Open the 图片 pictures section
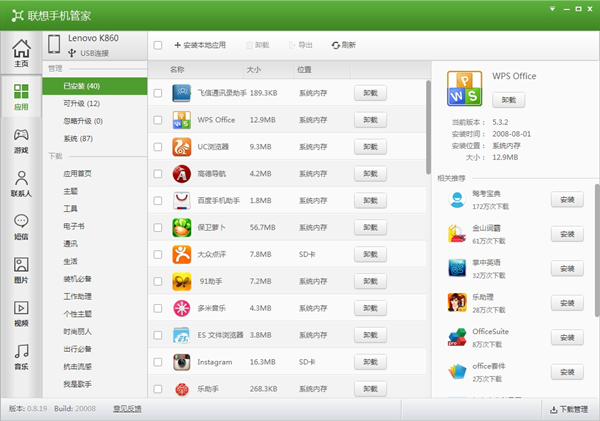Image resolution: width=600 pixels, height=421 pixels. click(x=21, y=270)
